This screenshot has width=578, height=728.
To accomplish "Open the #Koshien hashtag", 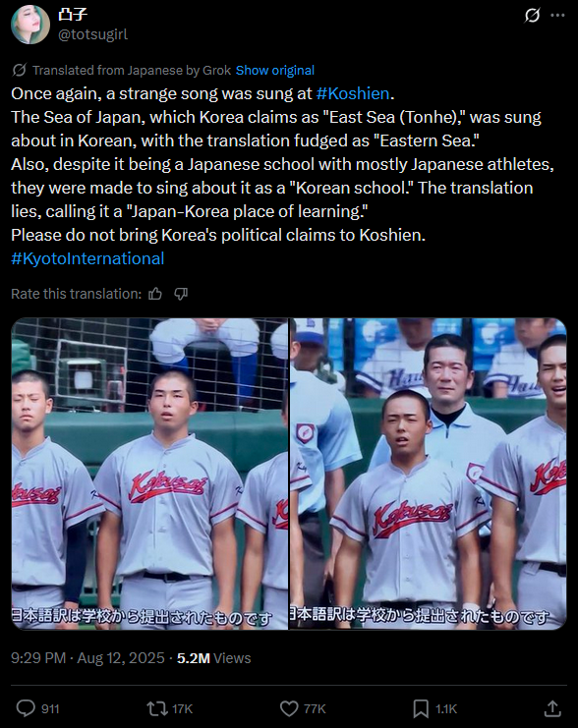I will pyautogui.click(x=353, y=93).
